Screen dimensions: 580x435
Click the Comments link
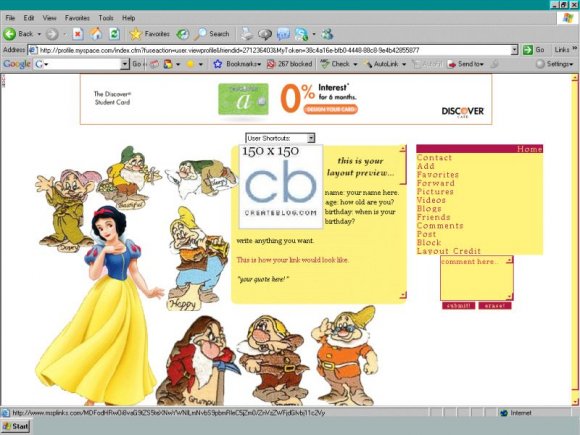pos(440,226)
